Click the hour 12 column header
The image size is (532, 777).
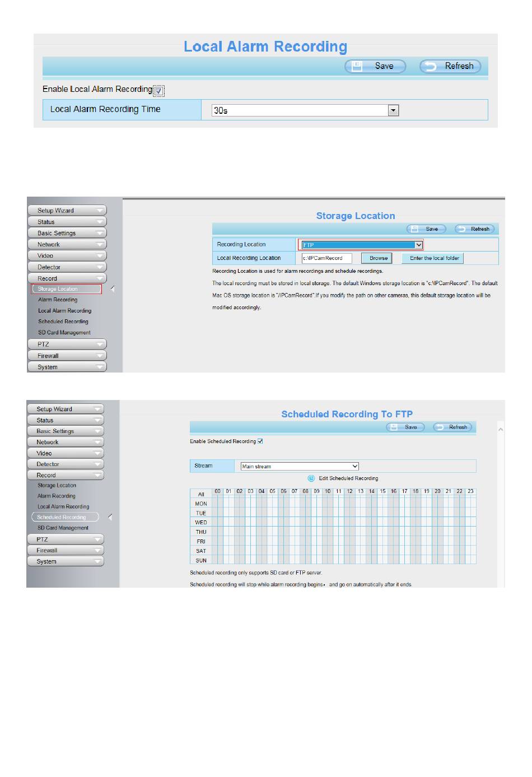(x=349, y=491)
